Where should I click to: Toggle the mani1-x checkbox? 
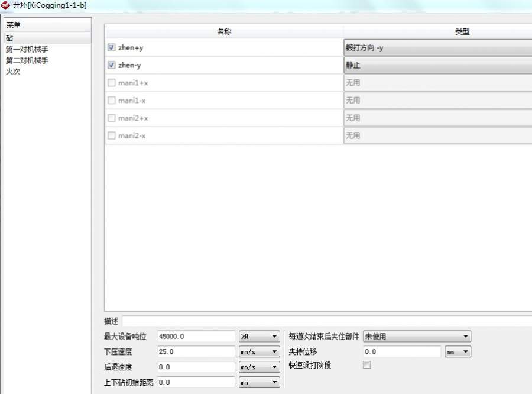[111, 100]
